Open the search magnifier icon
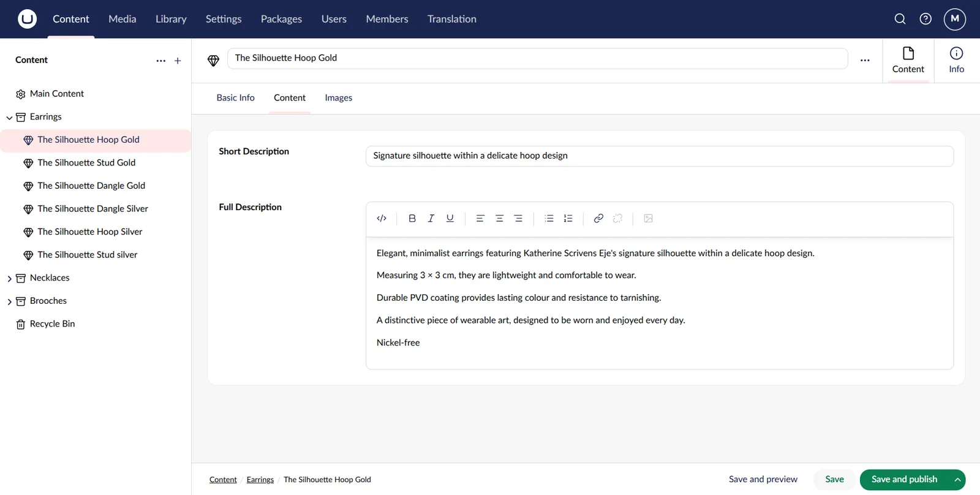Screen dimensions: 980x495 click(x=900, y=19)
